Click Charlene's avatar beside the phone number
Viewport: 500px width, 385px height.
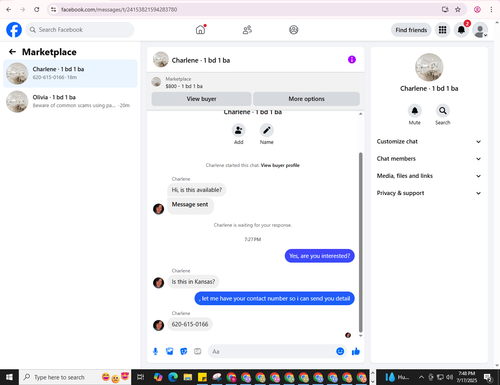click(158, 325)
